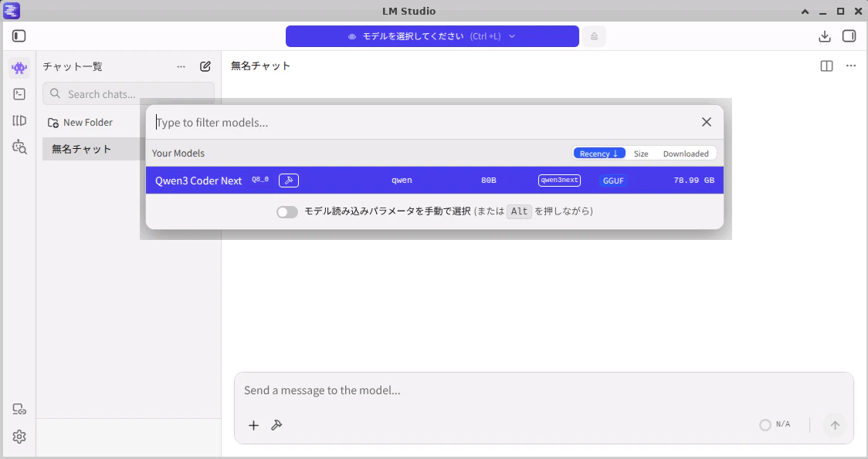
Task: Click the N/A context indicator
Action: (x=775, y=425)
